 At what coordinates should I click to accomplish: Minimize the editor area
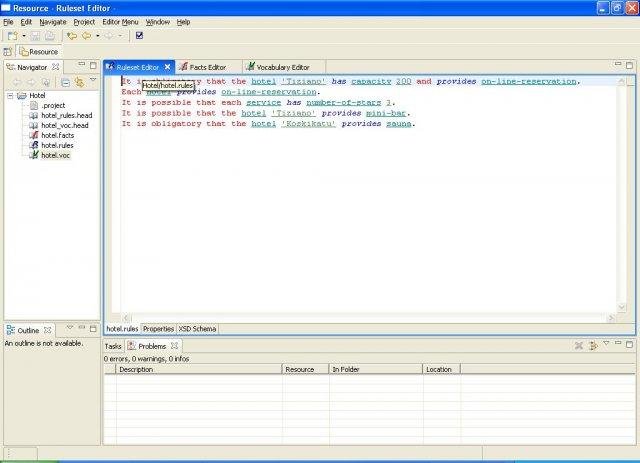click(x=618, y=64)
